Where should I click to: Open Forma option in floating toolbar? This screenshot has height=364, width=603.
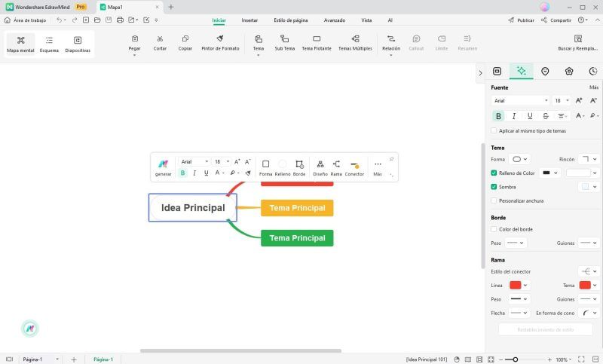coord(265,167)
